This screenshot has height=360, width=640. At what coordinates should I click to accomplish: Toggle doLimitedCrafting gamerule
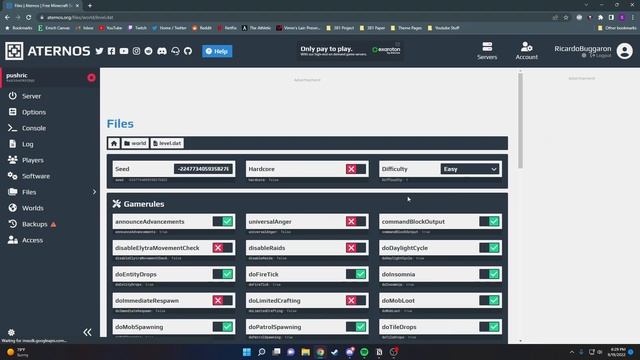(x=356, y=300)
